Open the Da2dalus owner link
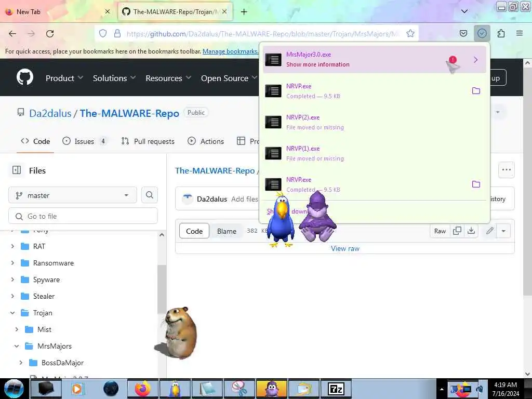The height and width of the screenshot is (399, 532). (50, 113)
